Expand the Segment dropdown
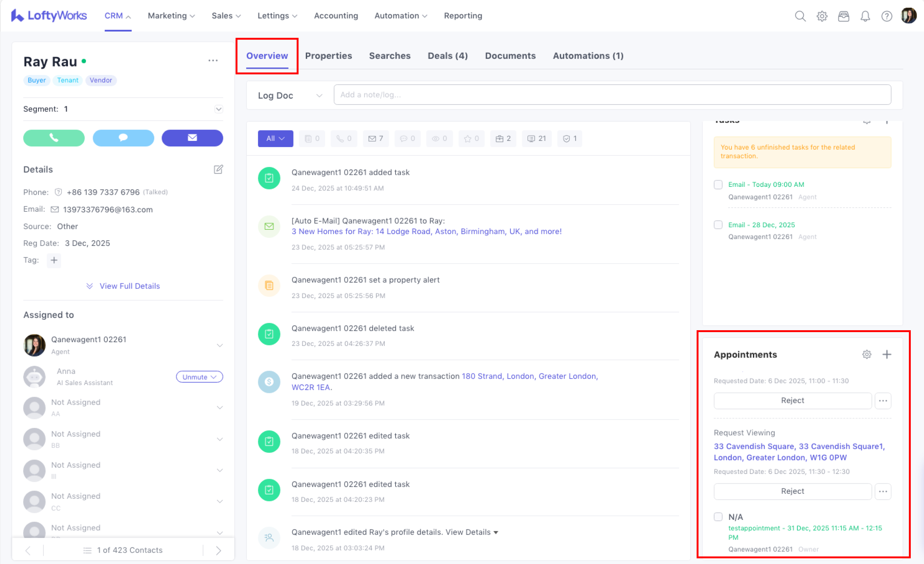This screenshot has width=924, height=564. (x=218, y=109)
